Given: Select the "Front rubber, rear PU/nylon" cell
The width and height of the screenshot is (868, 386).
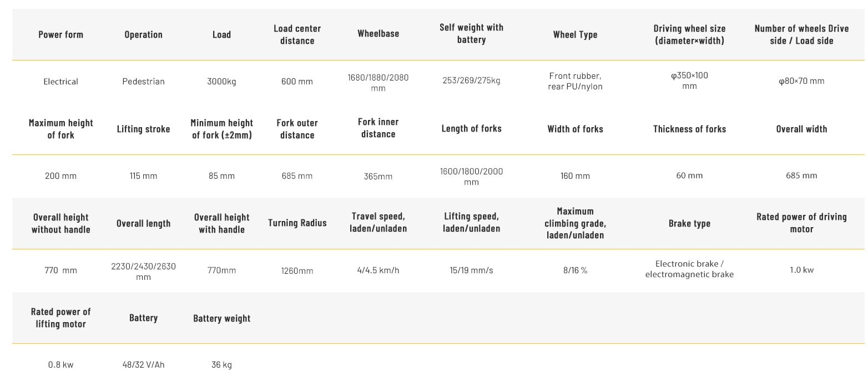Looking at the screenshot, I should pyautogui.click(x=575, y=81).
